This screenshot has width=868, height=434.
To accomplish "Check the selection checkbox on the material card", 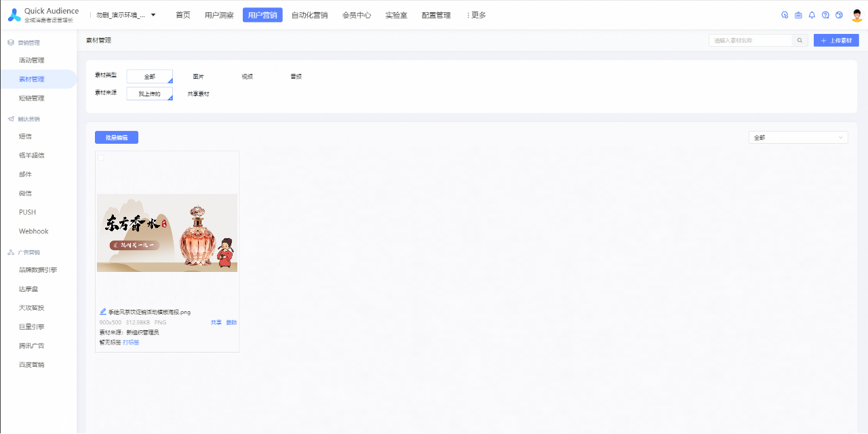I will tap(101, 157).
